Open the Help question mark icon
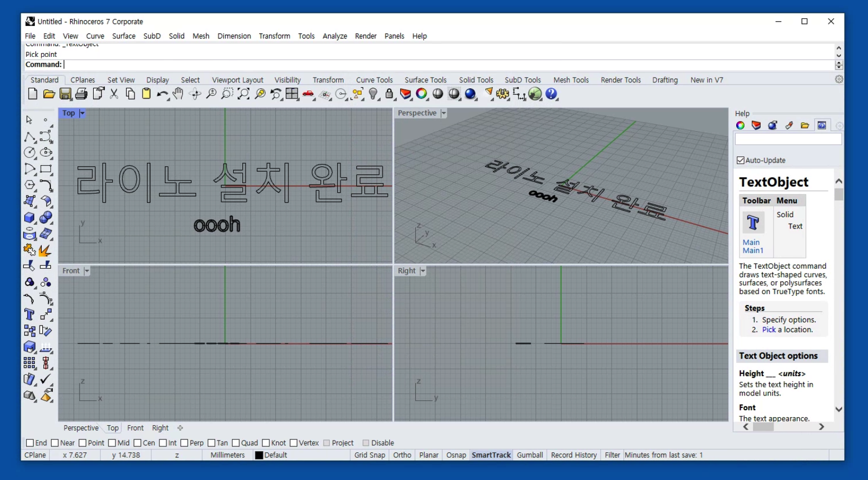This screenshot has width=868, height=480. [x=551, y=94]
